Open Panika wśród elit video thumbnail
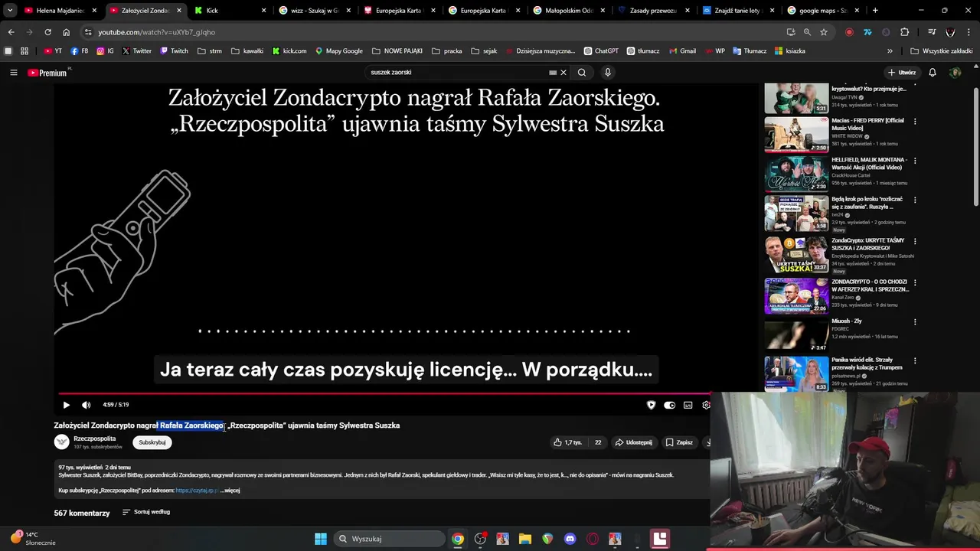Viewport: 980px width, 551px height. 796,373
